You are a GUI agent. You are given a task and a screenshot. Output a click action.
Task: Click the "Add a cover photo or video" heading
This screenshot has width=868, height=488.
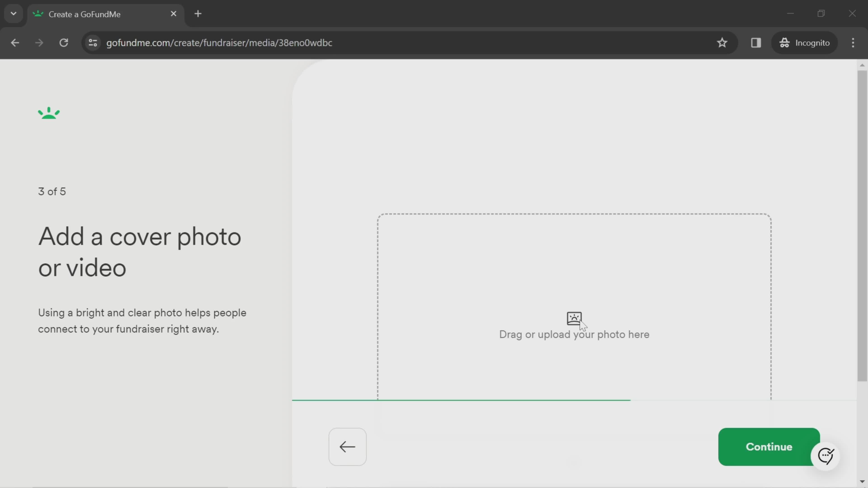[139, 252]
